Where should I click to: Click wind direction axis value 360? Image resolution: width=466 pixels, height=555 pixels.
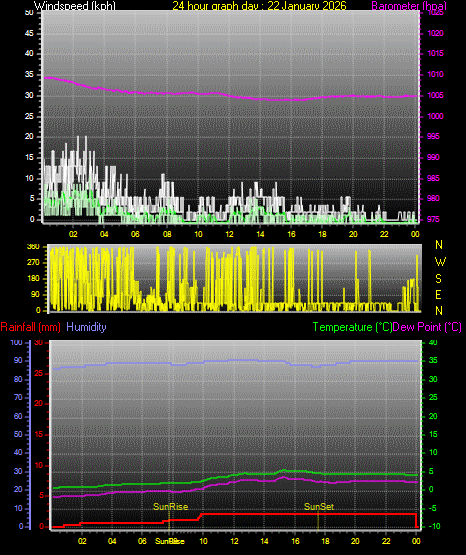(x=33, y=247)
